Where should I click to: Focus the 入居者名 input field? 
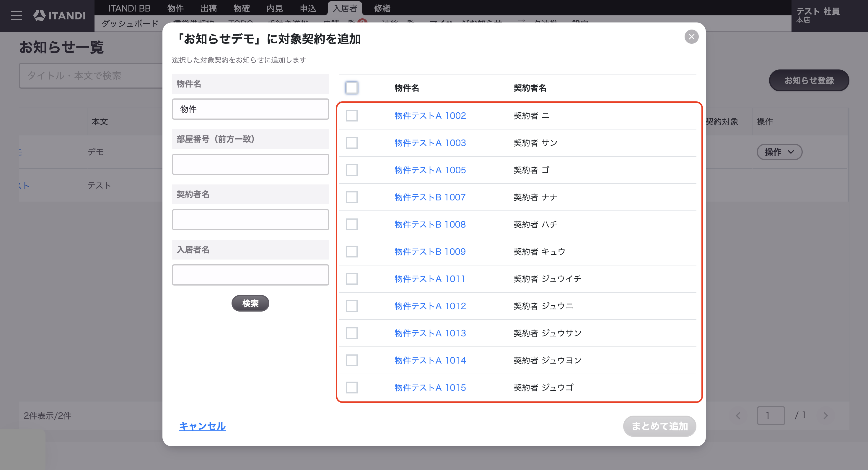[x=250, y=275]
